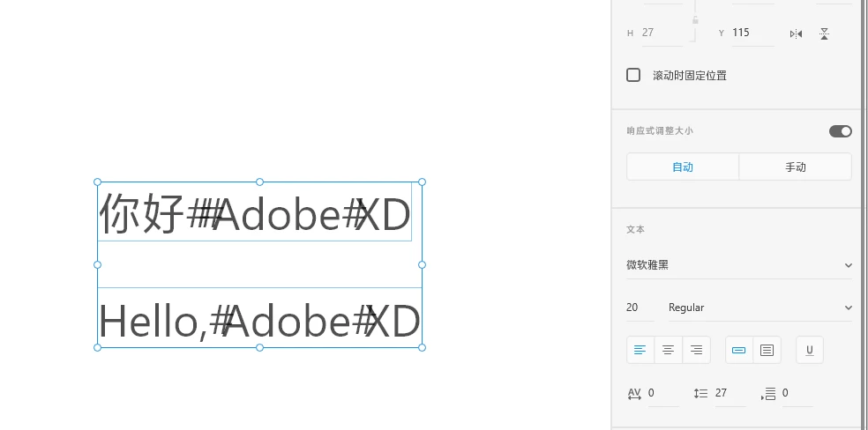Click top-center selection handle

[x=259, y=182]
